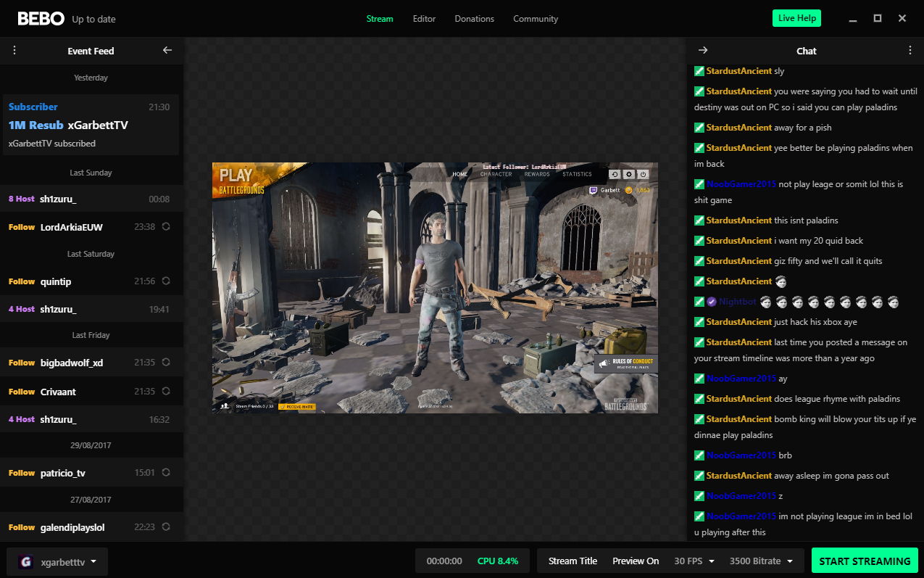Click the green badge before NoobGamer2015 'brb' message
The width and height of the screenshot is (924, 578).
pos(699,455)
